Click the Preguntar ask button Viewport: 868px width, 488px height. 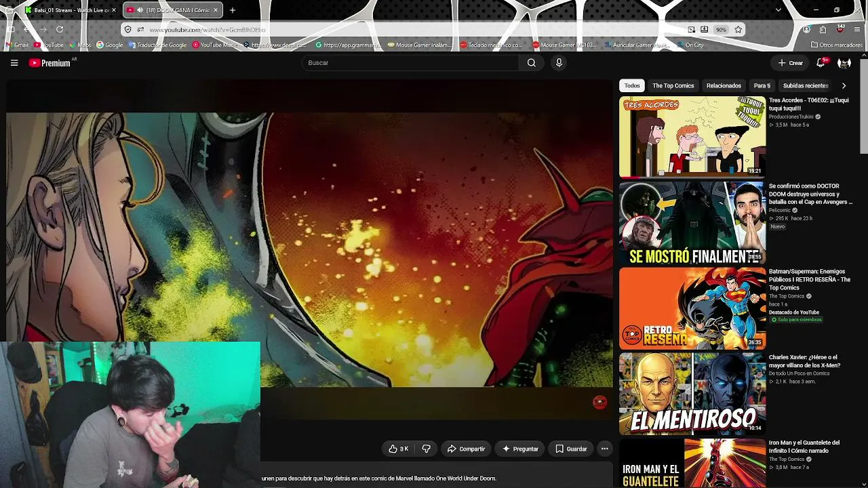(520, 449)
